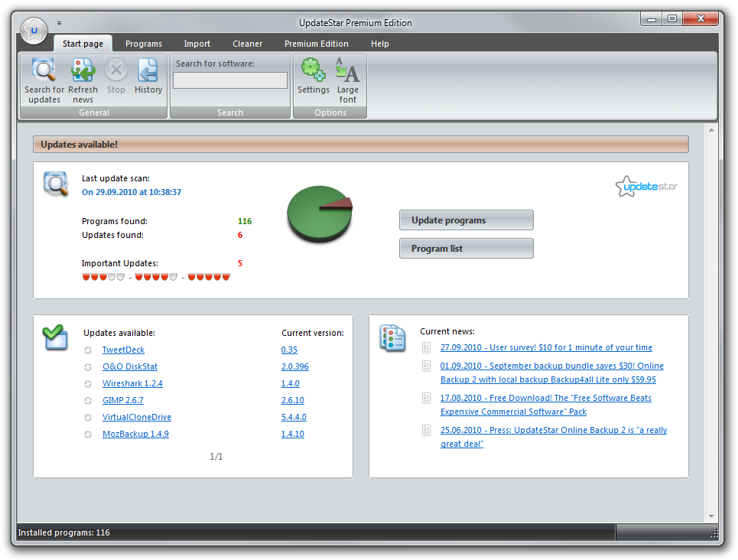
Task: Open the Cleaner tab
Action: [248, 44]
